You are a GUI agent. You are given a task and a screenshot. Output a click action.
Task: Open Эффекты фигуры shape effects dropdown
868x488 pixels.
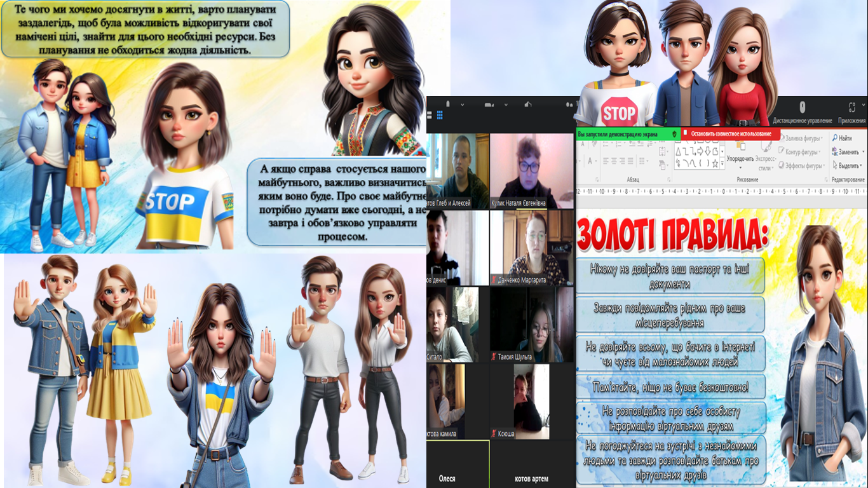(x=802, y=165)
